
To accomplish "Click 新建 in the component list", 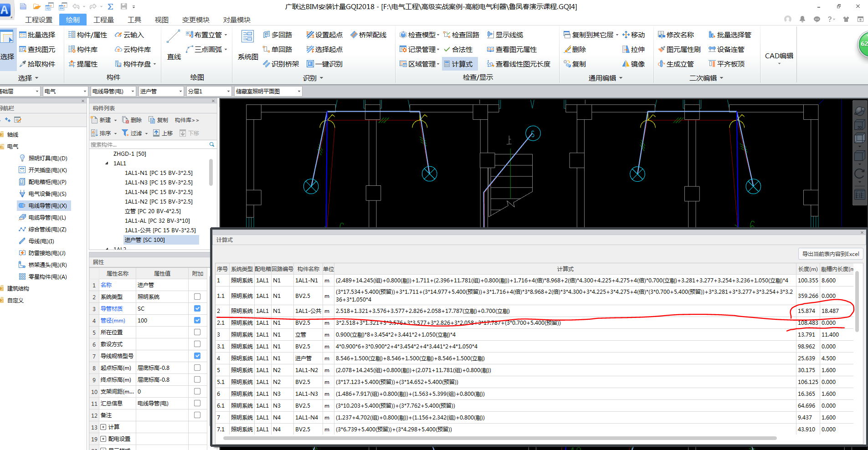I will point(104,120).
